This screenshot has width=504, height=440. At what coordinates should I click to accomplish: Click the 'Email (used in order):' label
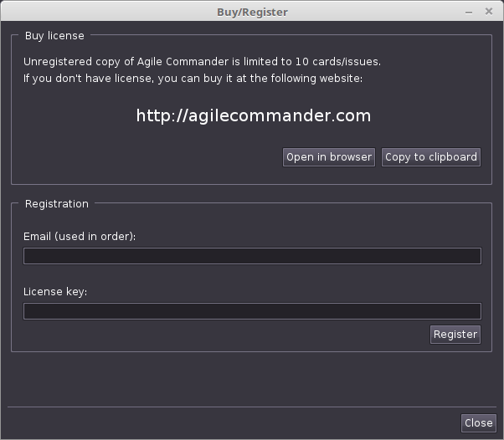coord(80,237)
